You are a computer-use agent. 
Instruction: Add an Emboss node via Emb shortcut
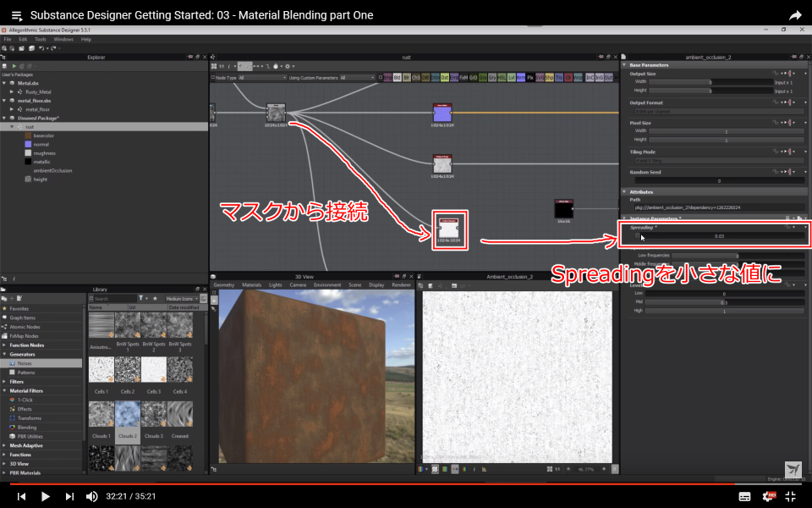click(x=454, y=78)
